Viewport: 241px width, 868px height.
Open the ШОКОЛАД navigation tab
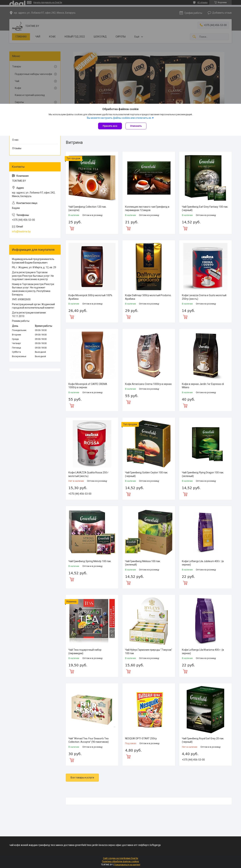[x=100, y=37]
